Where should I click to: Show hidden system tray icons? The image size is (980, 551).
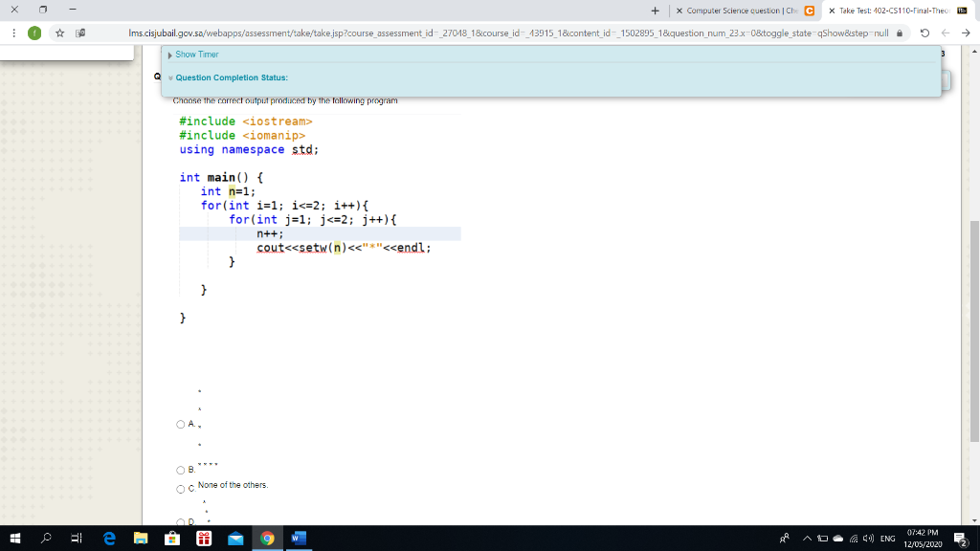click(807, 539)
